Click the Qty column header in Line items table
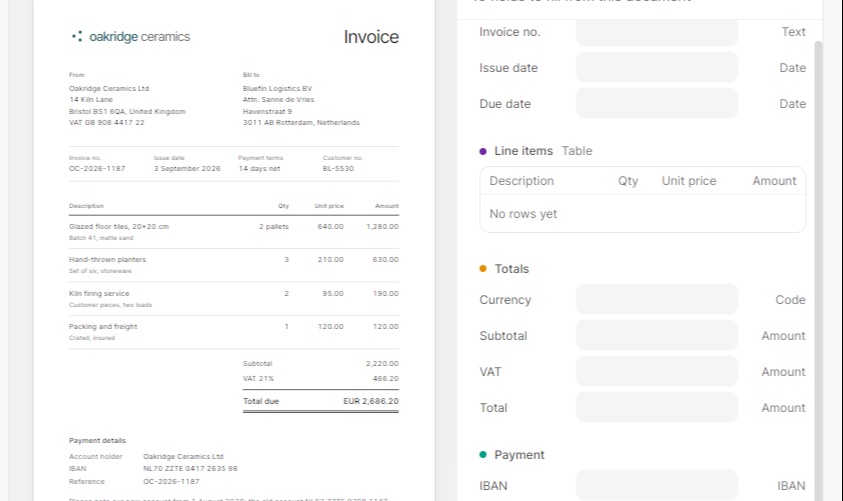 (x=628, y=181)
